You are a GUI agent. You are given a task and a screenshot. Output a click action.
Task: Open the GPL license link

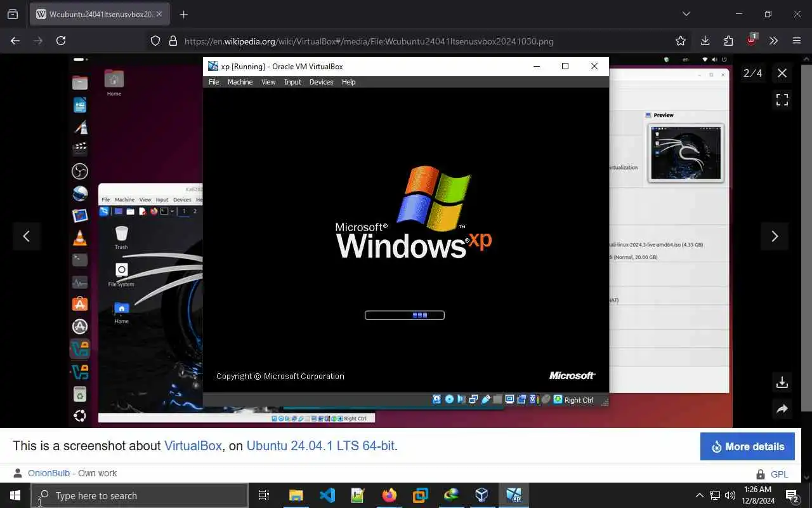pos(780,474)
